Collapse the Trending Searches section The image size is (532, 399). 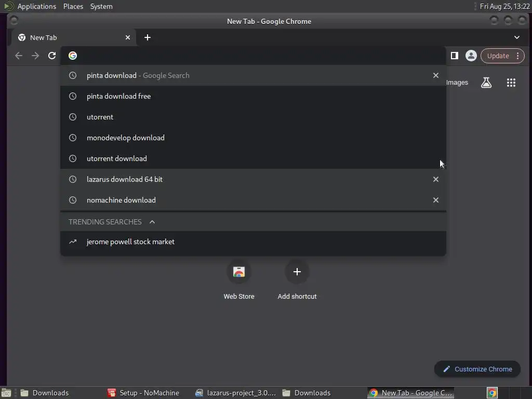point(152,222)
